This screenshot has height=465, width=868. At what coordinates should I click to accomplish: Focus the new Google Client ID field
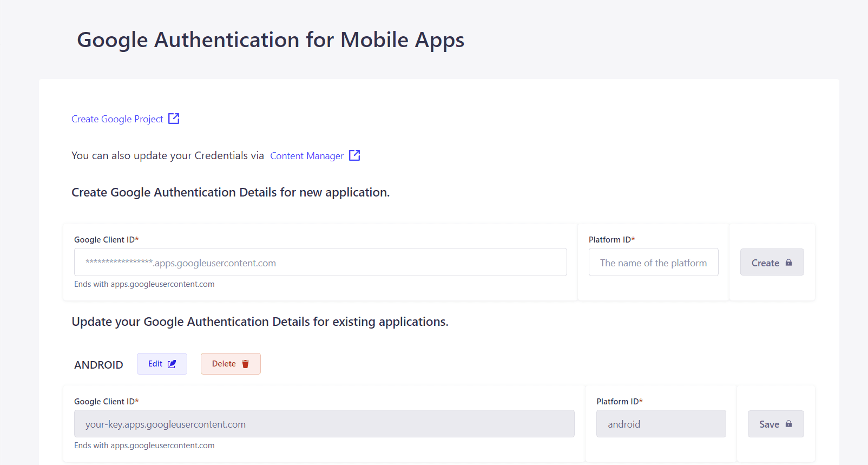coord(320,263)
